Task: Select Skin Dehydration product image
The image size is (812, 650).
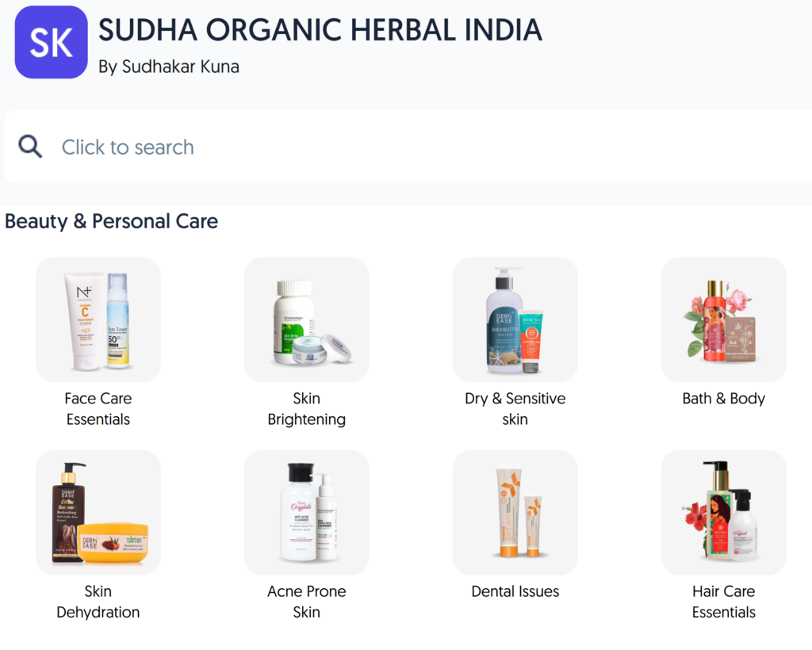Action: click(x=98, y=512)
